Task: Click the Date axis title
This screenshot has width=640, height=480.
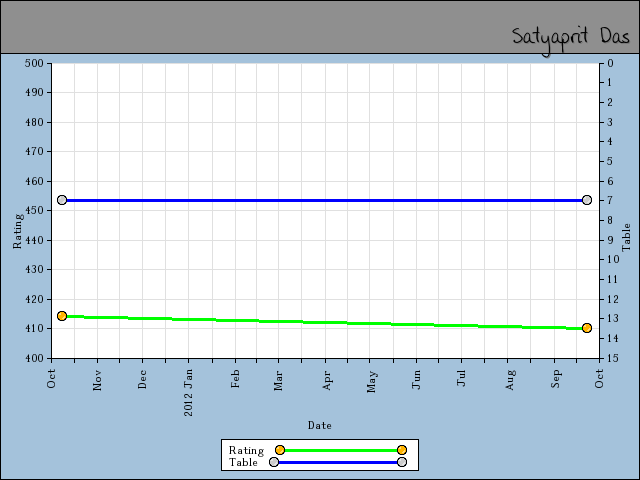Action: [x=320, y=425]
